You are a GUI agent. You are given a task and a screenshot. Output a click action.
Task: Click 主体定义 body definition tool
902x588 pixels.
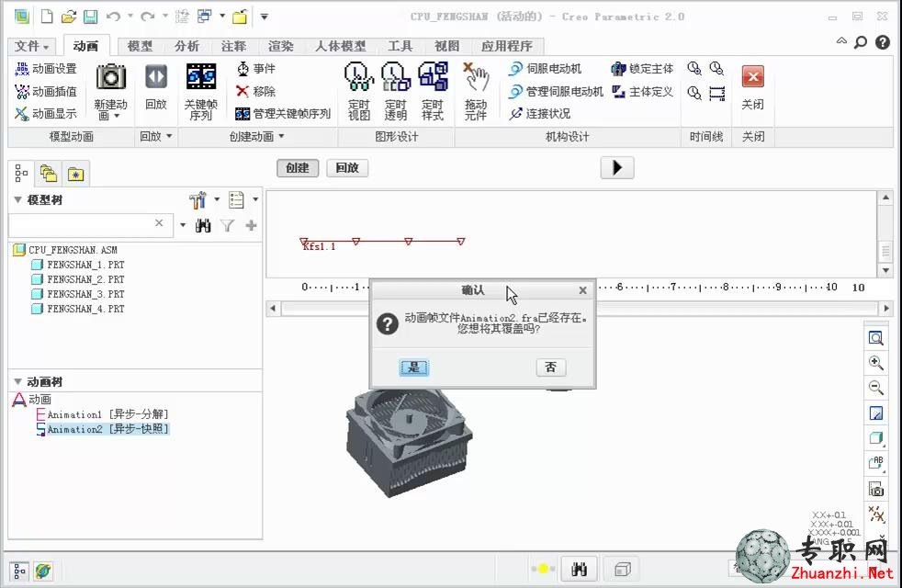click(642, 92)
